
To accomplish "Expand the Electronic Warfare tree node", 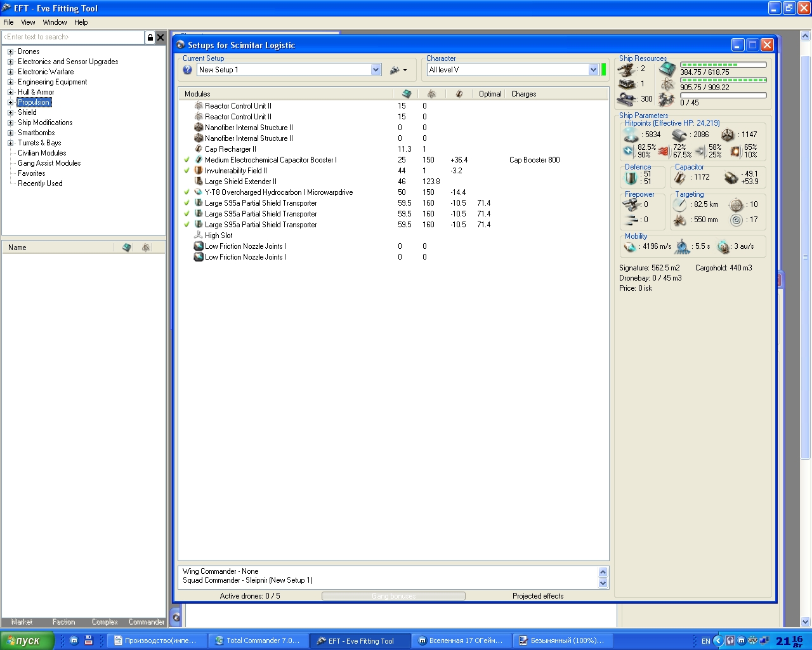I will 10,72.
